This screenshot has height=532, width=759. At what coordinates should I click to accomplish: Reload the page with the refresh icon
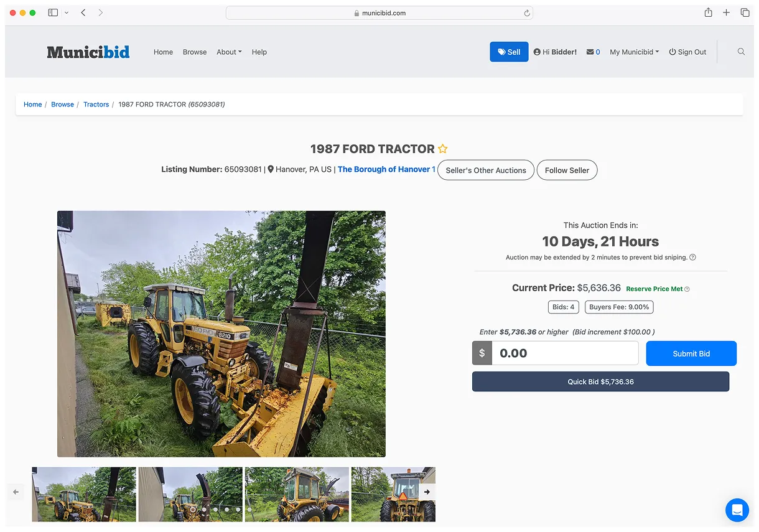click(x=526, y=13)
